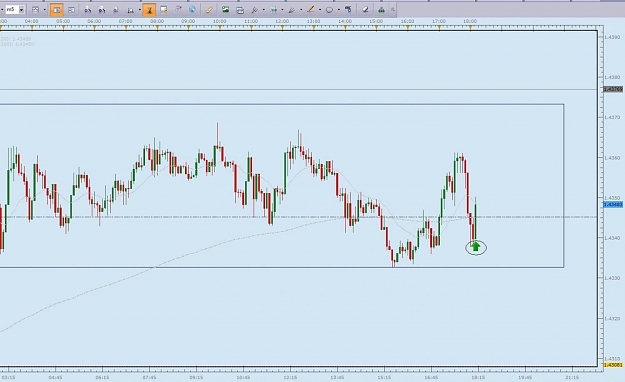
Task: Click the 1.4320 price axis value
Action: (612, 319)
